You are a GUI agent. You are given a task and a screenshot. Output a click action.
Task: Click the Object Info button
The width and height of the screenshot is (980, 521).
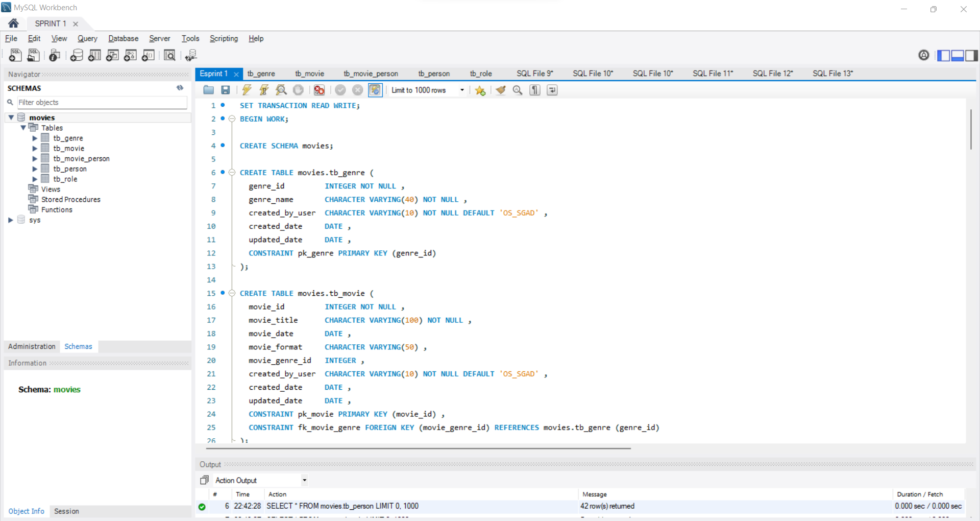click(26, 511)
